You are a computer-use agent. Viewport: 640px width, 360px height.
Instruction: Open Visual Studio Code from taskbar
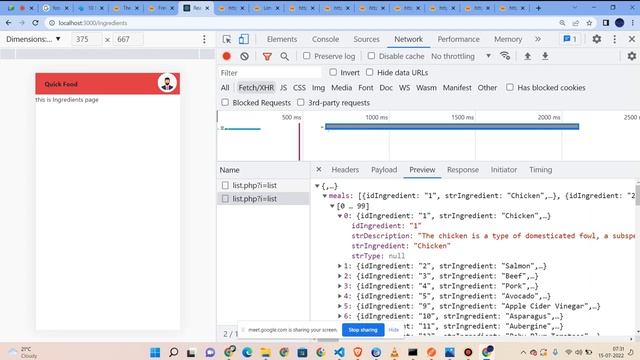(x=339, y=352)
